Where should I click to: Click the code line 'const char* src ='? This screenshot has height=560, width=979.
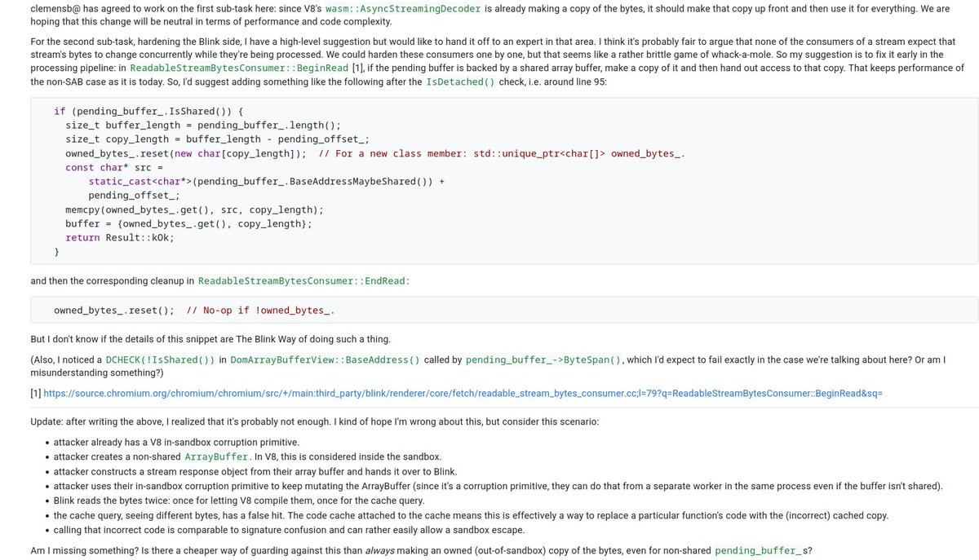(114, 167)
